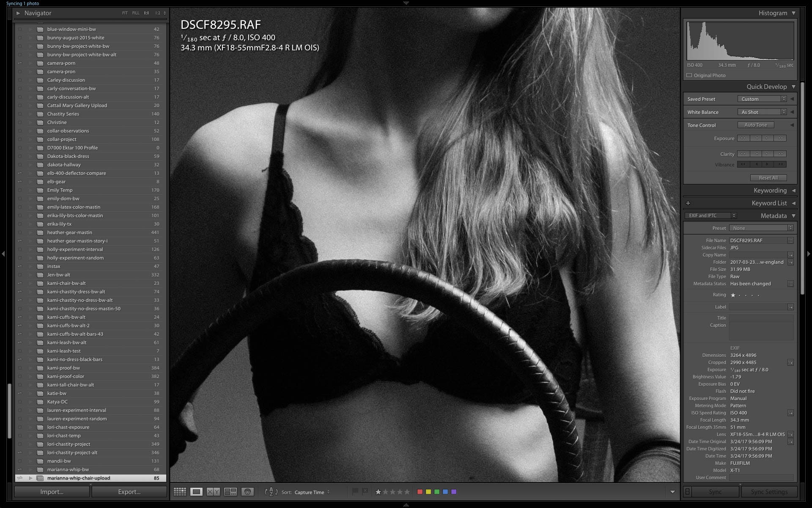Set rating to three stars in toolbar
The width and height of the screenshot is (812, 508).
click(392, 491)
